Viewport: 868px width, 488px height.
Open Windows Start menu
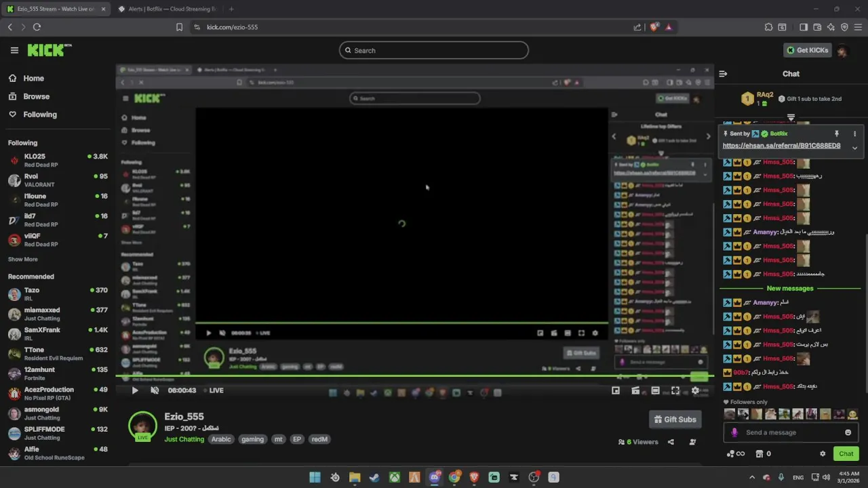tap(315, 477)
